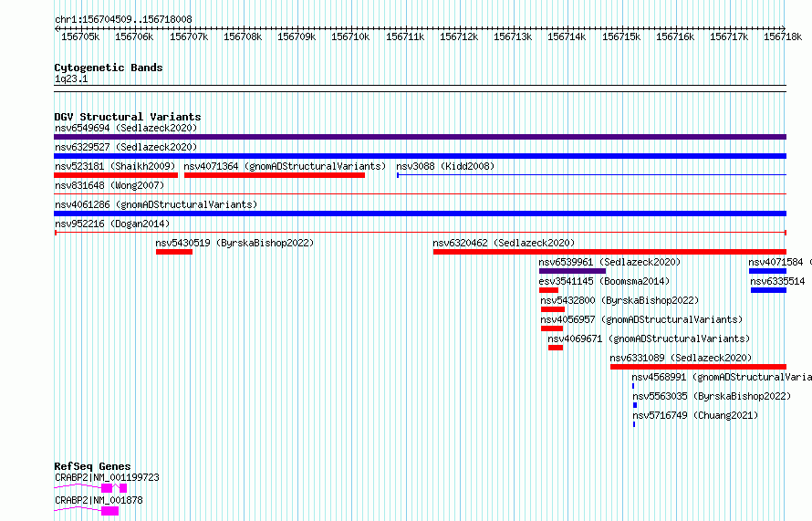The height and width of the screenshot is (521, 812).
Task: Click the 156714k ruler tick label
Action: [x=567, y=36]
